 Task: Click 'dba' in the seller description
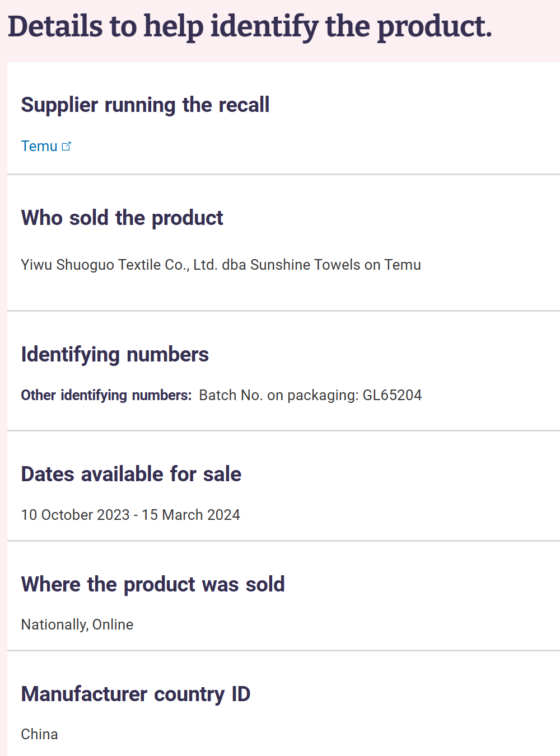point(234,265)
